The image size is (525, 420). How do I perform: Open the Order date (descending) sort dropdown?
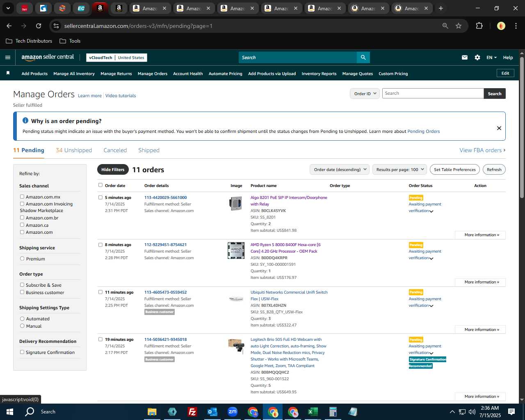coord(340,169)
